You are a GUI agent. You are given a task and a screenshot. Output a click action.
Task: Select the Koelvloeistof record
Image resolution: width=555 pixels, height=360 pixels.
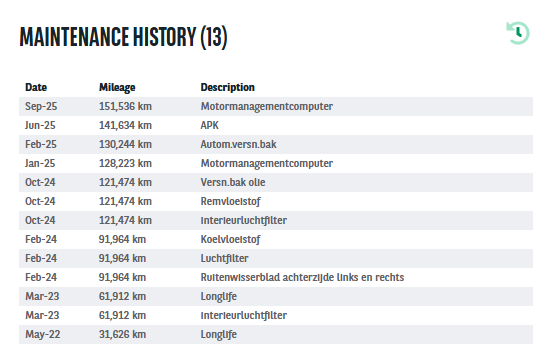point(276,239)
